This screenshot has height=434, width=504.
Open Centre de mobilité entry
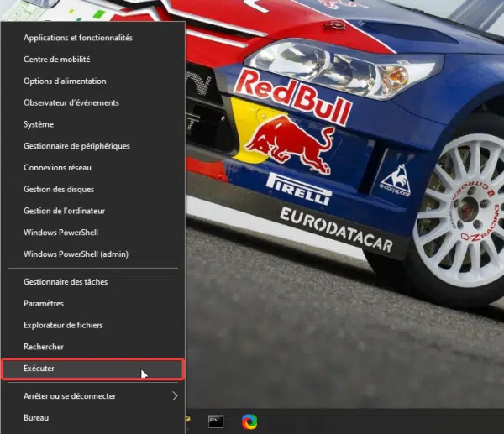point(93,60)
